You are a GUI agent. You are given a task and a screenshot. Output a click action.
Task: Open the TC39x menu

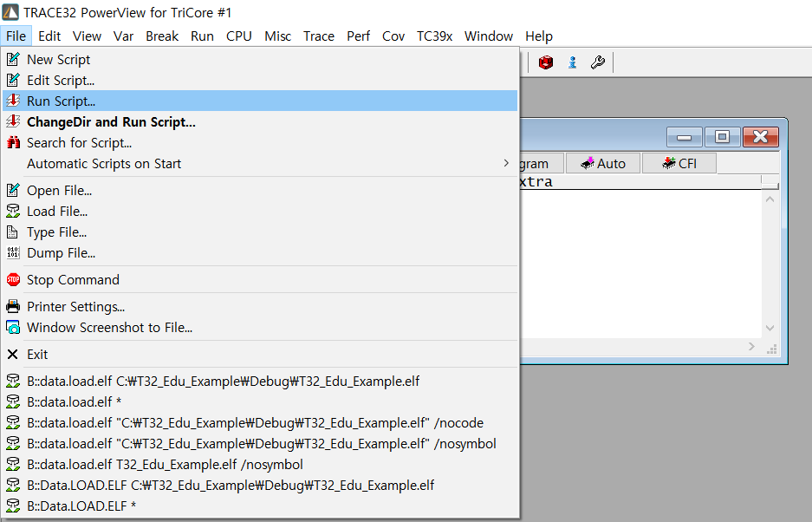(434, 36)
